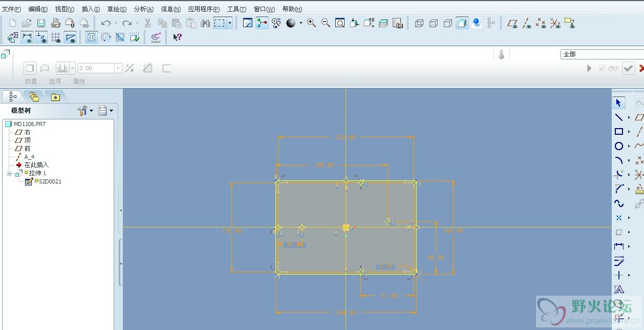Open the 属性 panel in dashboard
This screenshot has width=644, height=330.
pyautogui.click(x=79, y=81)
